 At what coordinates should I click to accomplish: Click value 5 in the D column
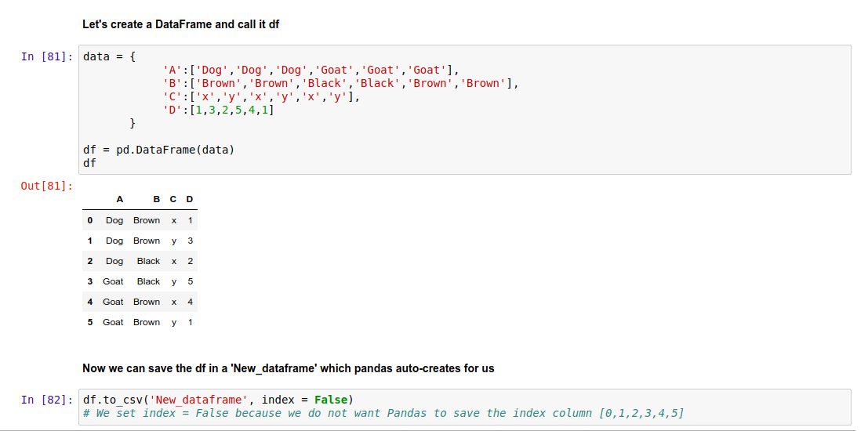190,281
